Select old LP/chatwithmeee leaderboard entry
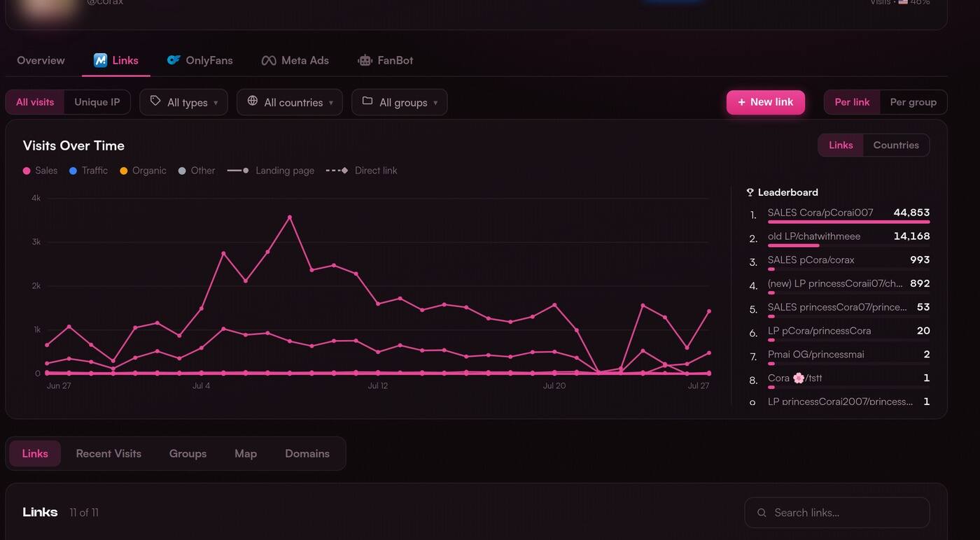Viewport: 980px width, 540px height. [840, 238]
